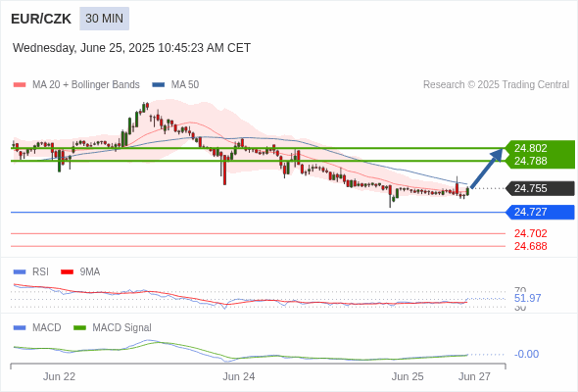The image size is (578, 392).
Task: Click the blue RSI legend swatch
Action: pyautogui.click(x=20, y=272)
